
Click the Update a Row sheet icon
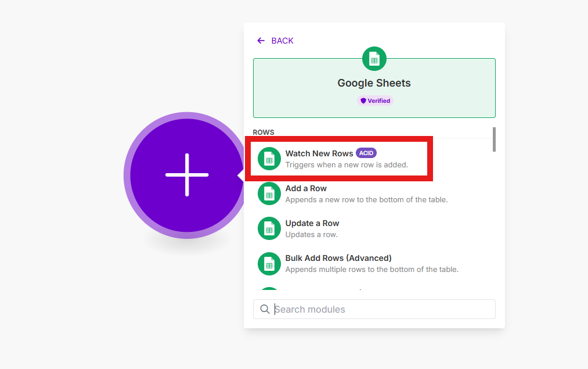269,228
